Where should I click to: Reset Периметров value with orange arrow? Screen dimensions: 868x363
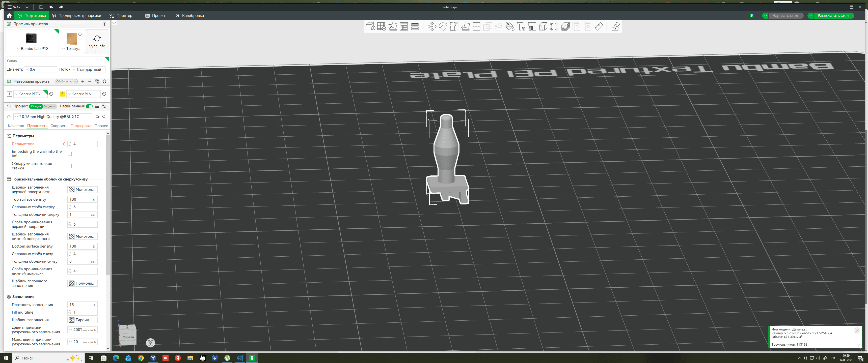[65, 144]
